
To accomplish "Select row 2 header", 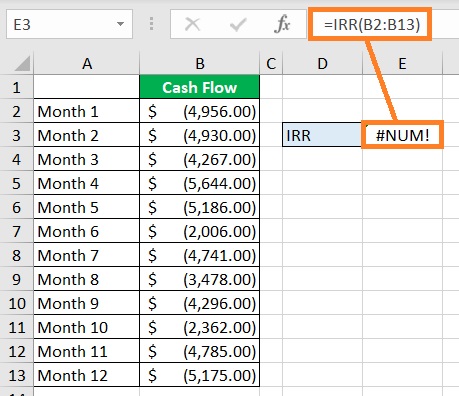I will (17, 111).
